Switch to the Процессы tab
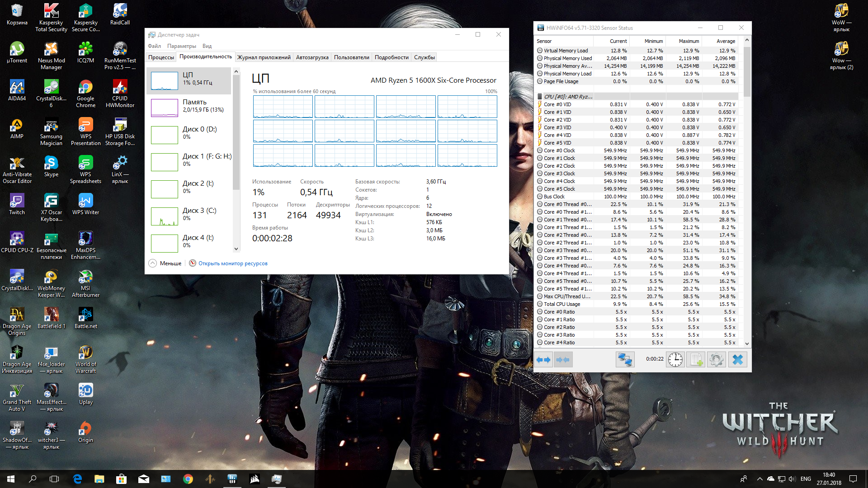 coord(161,57)
